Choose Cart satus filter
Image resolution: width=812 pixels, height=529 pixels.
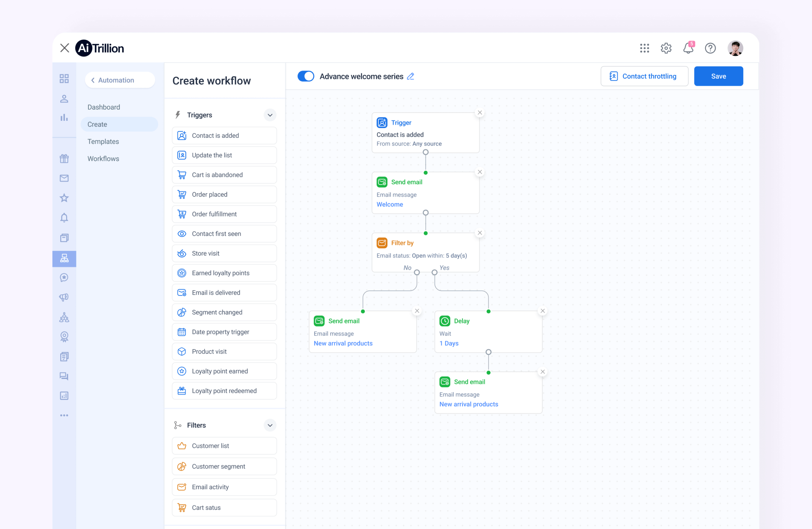(224, 508)
